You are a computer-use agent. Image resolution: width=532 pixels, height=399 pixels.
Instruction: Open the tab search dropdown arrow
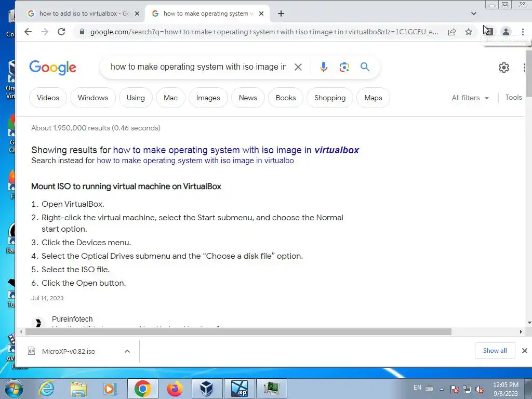[x=474, y=14]
